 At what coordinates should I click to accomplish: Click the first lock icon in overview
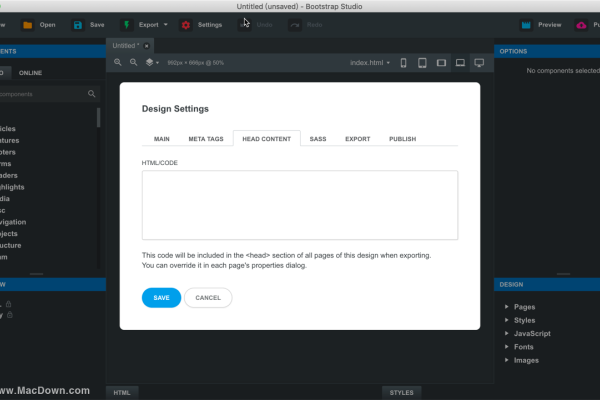point(8,304)
